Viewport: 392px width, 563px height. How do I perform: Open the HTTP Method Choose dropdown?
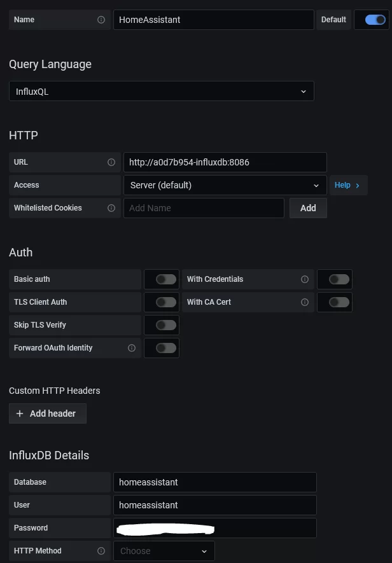(164, 551)
